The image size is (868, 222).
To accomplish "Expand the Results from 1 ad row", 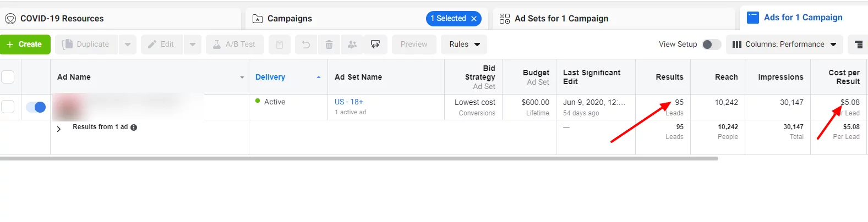I will point(59,129).
